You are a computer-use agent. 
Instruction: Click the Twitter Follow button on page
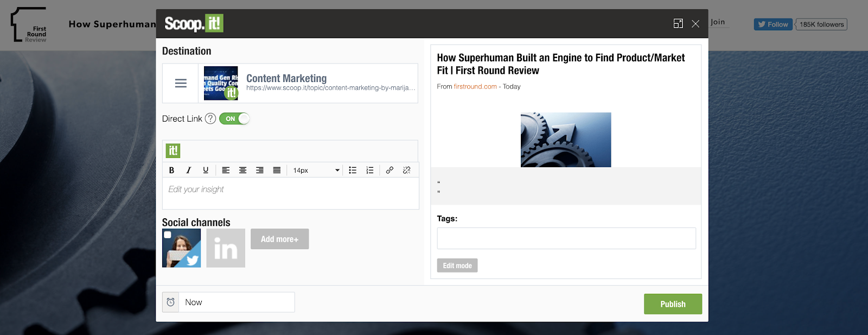[773, 24]
